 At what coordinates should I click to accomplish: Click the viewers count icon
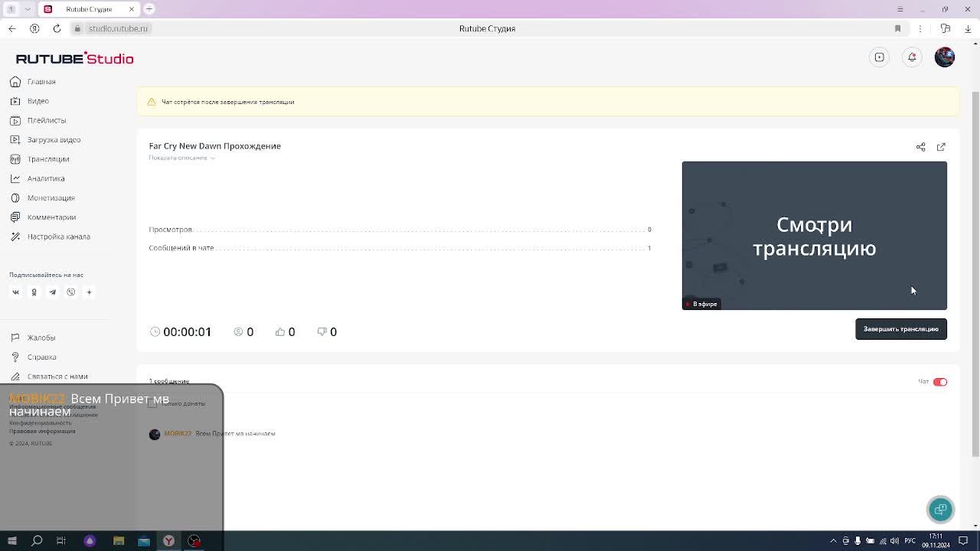tap(239, 332)
